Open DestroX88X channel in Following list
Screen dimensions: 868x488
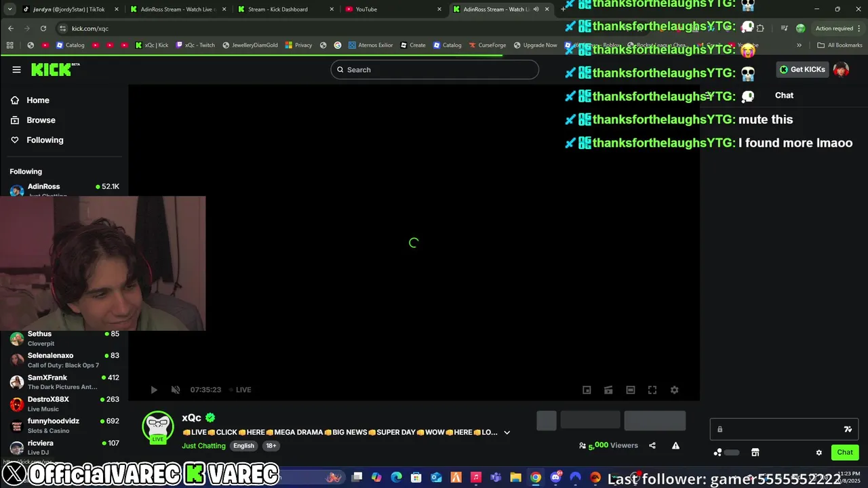coord(64,404)
